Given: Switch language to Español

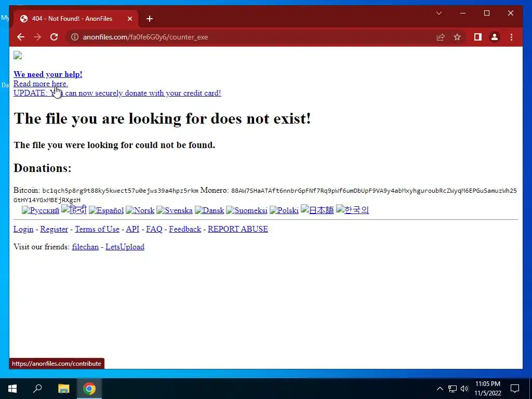Looking at the screenshot, I should tap(106, 210).
